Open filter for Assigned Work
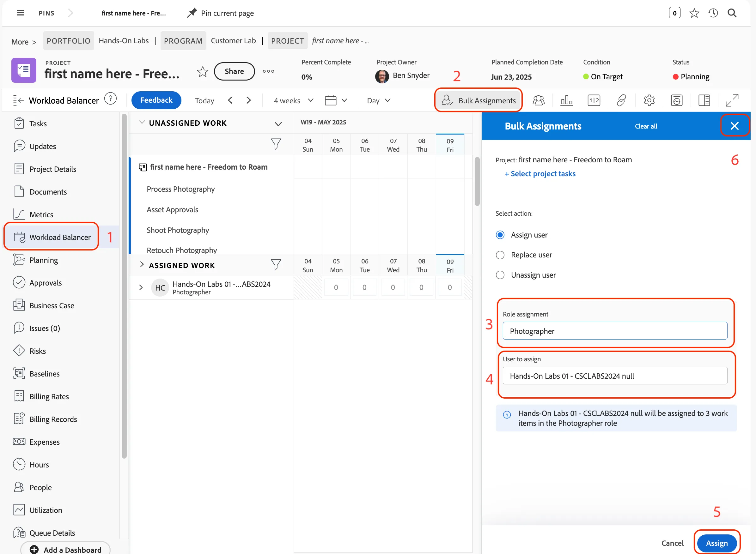The image size is (756, 554). (x=276, y=265)
